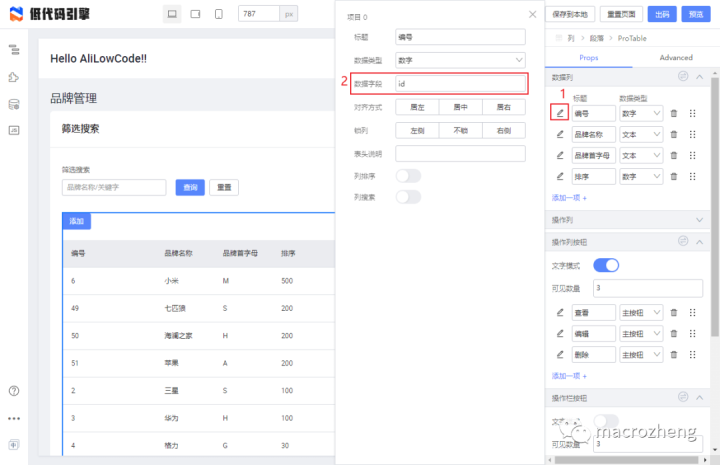Lock column to 右侧
This screenshot has width=720, height=465.
504,130
